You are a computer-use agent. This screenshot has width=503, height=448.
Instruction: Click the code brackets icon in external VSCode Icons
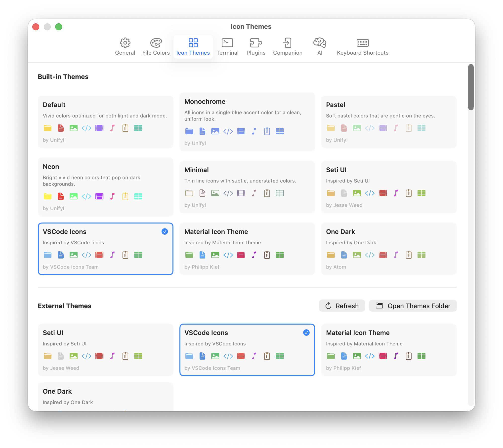228,356
